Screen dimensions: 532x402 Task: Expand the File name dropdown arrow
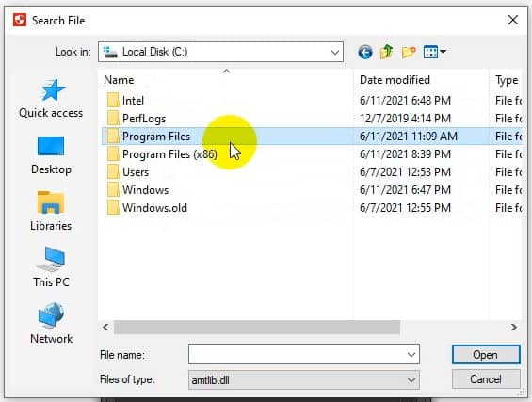click(x=411, y=355)
